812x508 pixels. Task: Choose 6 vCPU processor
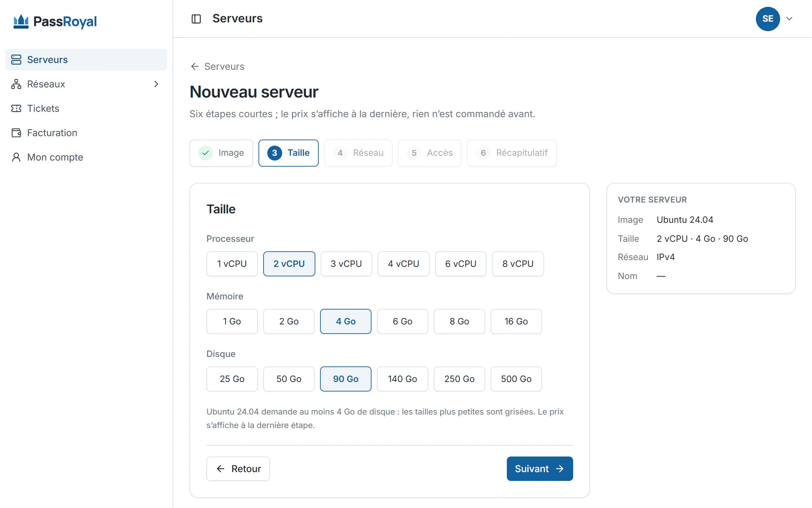tap(461, 264)
